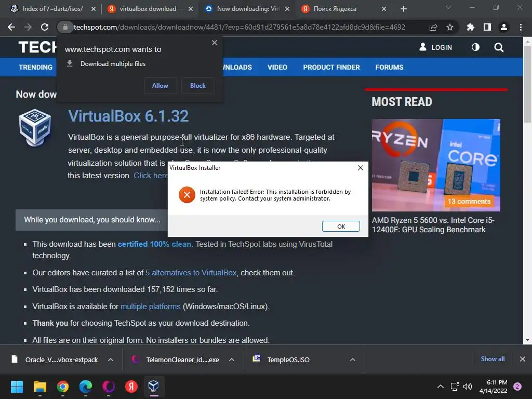Open the Windows Start menu
This screenshot has height=399, width=532.
click(17, 387)
